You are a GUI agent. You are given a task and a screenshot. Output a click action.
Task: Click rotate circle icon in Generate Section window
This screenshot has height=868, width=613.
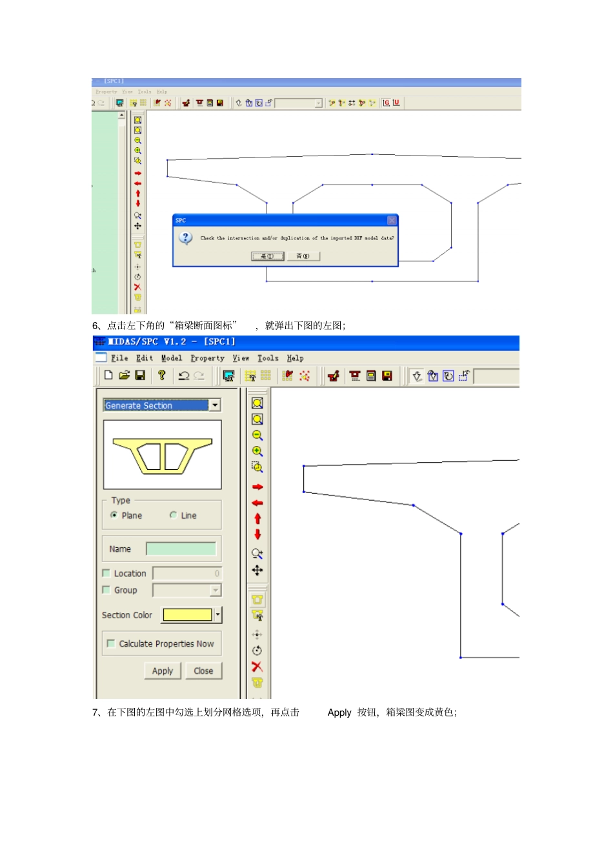pyautogui.click(x=257, y=651)
